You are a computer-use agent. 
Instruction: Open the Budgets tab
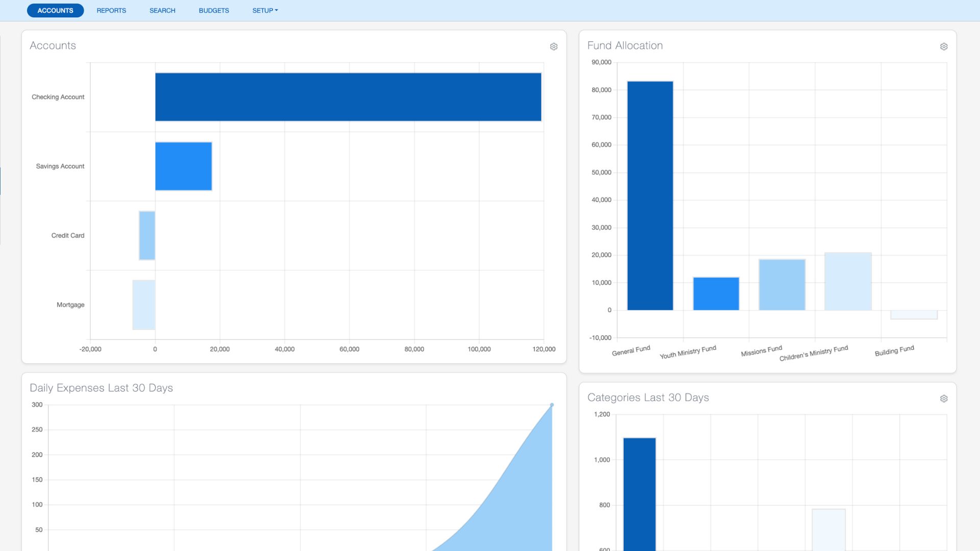pyautogui.click(x=214, y=10)
